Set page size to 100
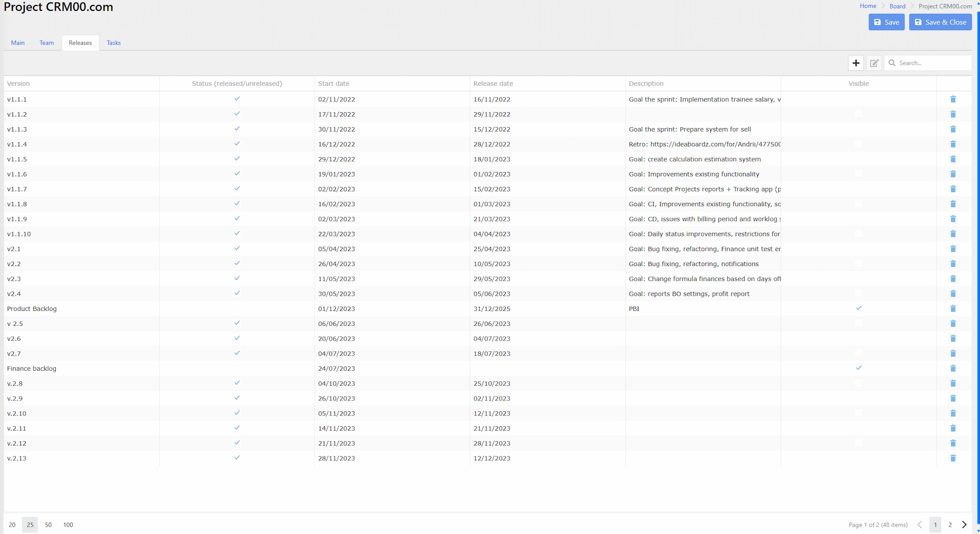The height and width of the screenshot is (534, 980). click(68, 525)
